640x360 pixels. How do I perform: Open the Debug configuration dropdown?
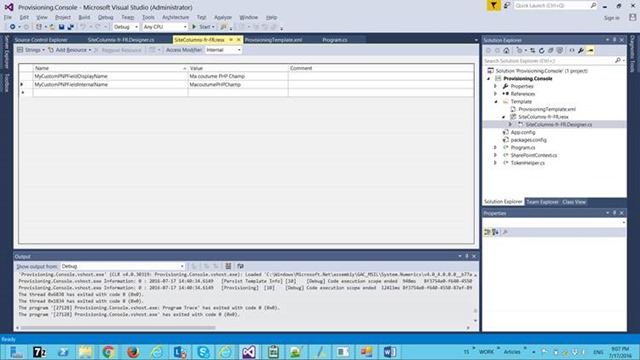(x=126, y=27)
